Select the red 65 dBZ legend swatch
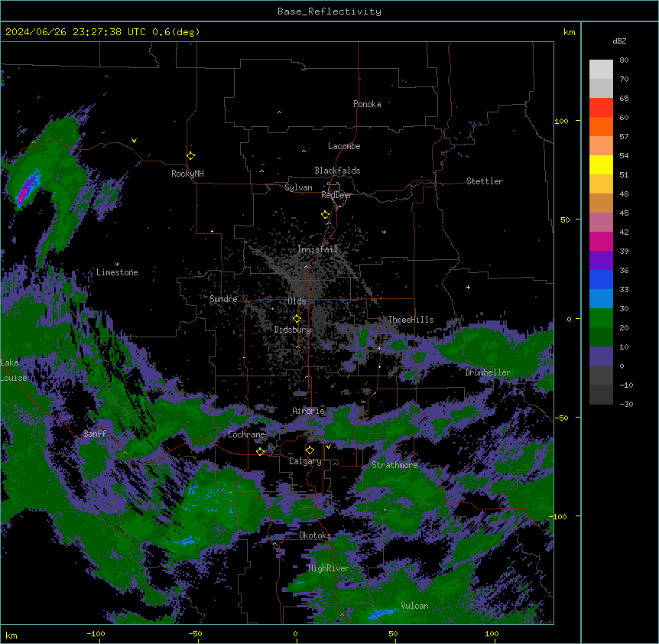659x644 pixels. point(601,107)
